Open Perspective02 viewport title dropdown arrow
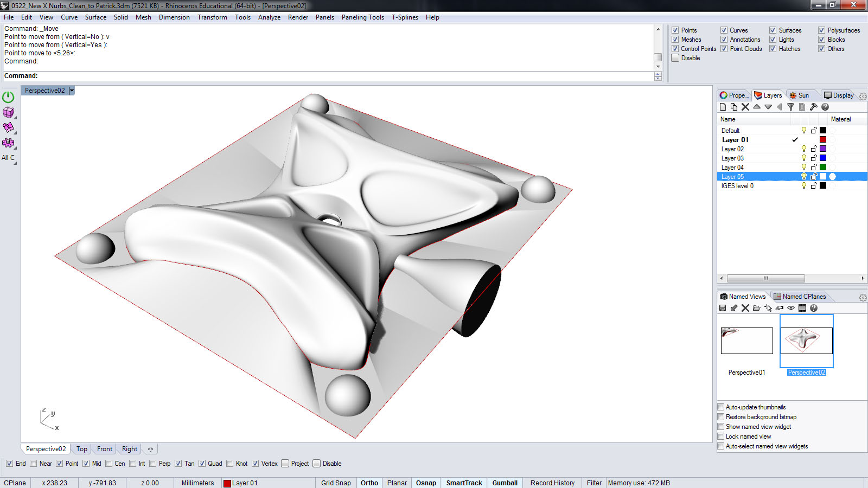This screenshot has height=488, width=868. 72,91
